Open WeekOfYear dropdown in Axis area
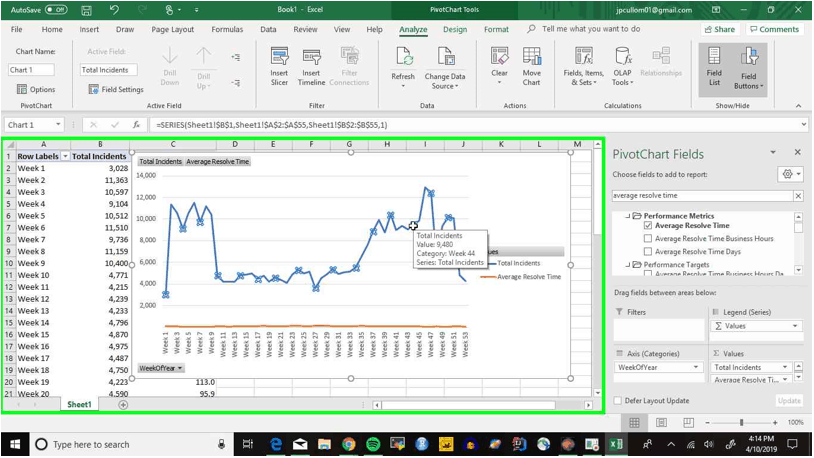This screenshot has height=458, width=814. pyautogui.click(x=696, y=367)
